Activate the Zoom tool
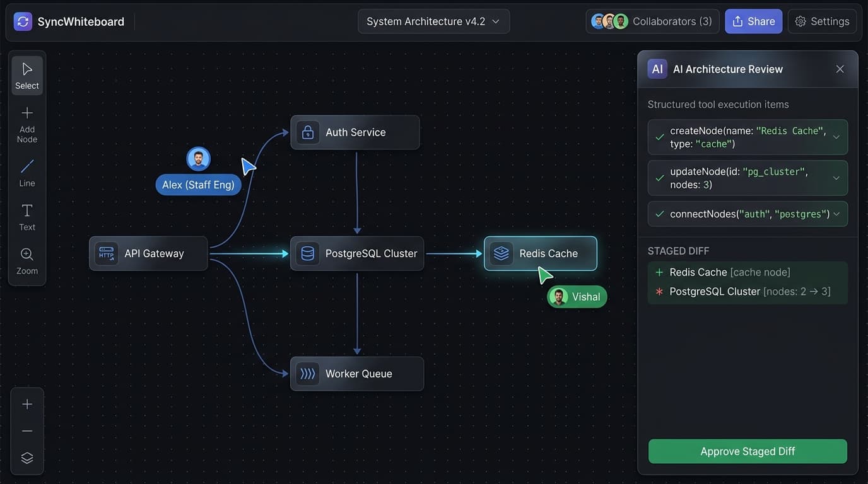Viewport: 868px width, 484px height. click(27, 261)
